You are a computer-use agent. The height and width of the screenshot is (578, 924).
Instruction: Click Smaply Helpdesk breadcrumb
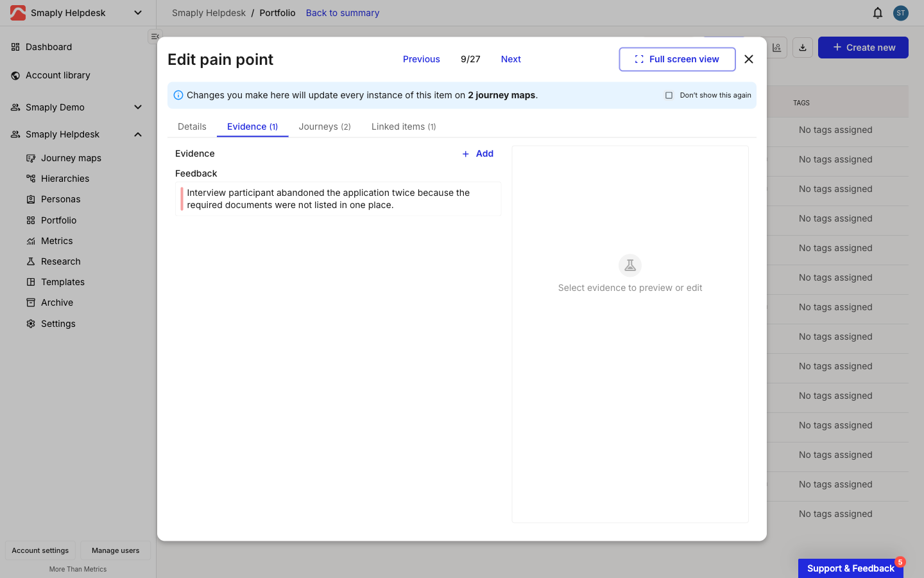(209, 13)
